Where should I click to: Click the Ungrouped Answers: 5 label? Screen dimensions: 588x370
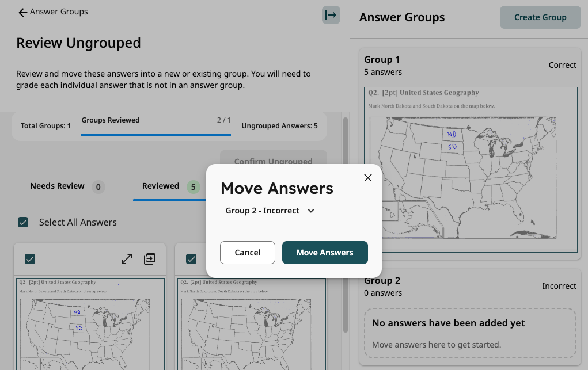[279, 126]
